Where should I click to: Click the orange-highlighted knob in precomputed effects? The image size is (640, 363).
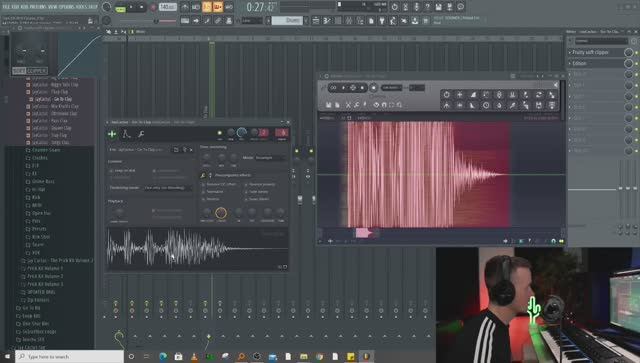click(221, 212)
